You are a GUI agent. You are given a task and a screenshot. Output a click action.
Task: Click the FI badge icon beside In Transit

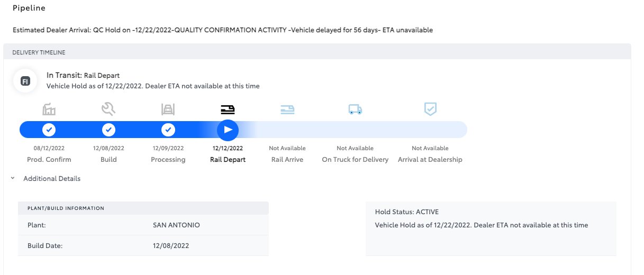point(25,81)
